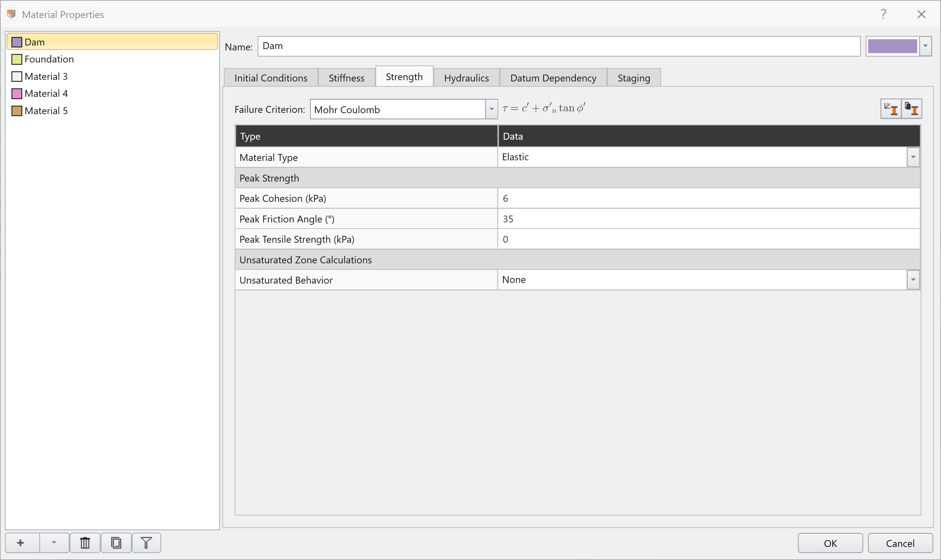The image size is (941, 560).
Task: Switch to the Hydraulics tab
Action: pos(466,78)
